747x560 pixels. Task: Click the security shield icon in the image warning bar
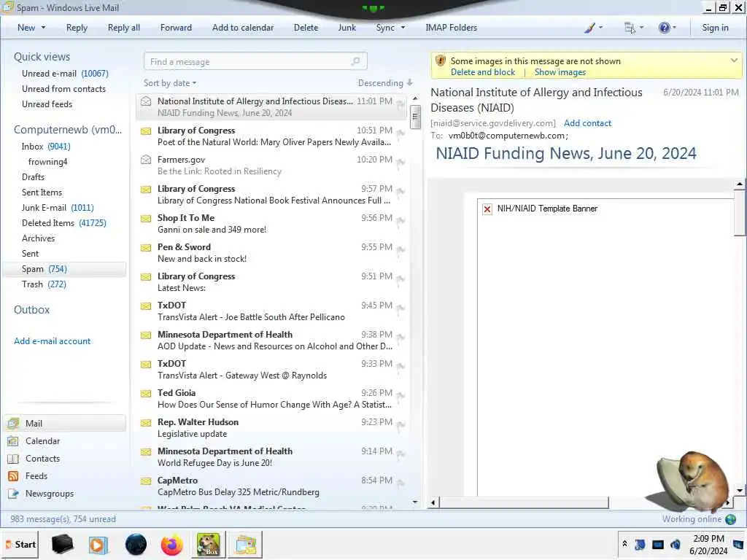[441, 61]
